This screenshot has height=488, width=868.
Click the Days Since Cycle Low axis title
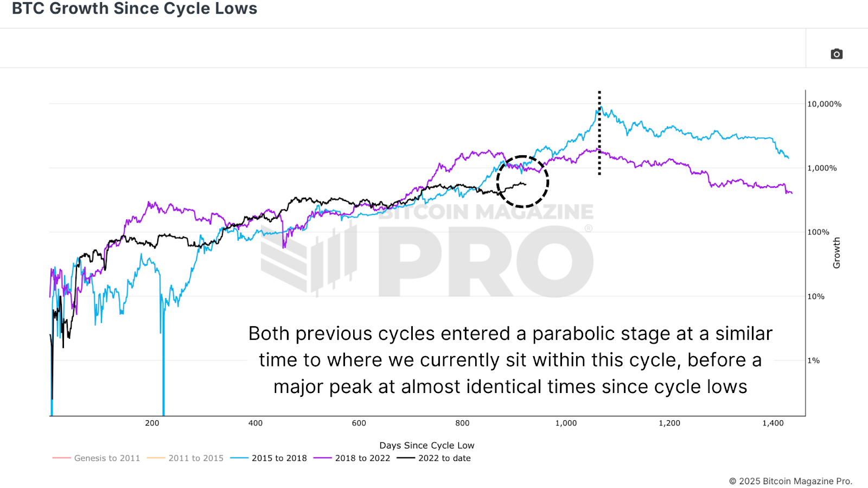[x=426, y=445]
